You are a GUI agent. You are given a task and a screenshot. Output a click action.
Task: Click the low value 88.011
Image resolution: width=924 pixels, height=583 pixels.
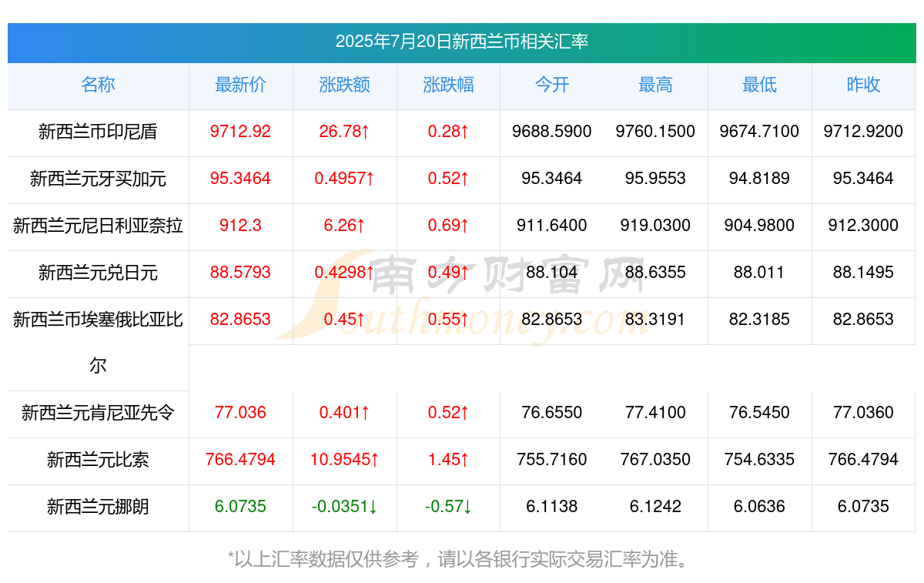tap(759, 273)
